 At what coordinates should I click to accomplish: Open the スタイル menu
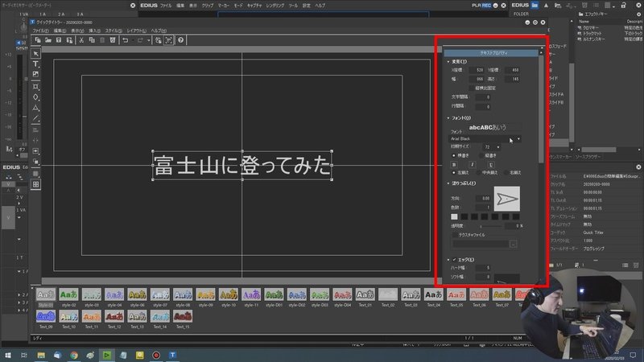[114, 31]
